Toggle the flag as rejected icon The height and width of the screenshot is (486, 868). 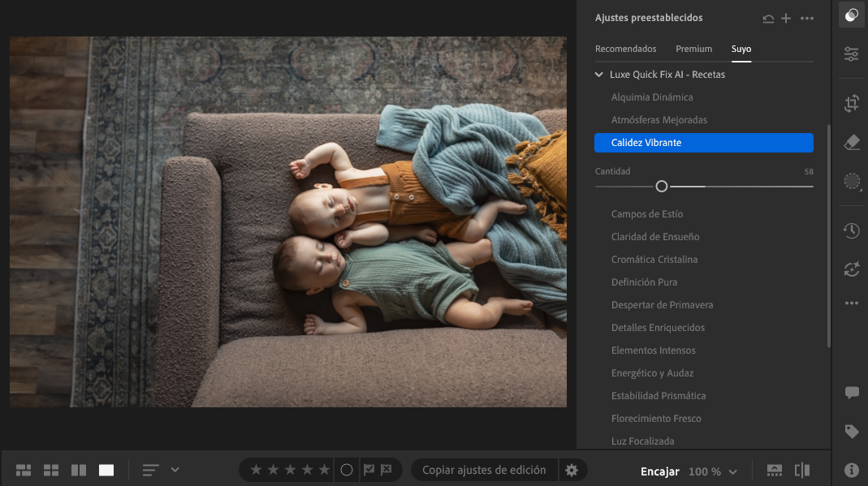click(386, 470)
